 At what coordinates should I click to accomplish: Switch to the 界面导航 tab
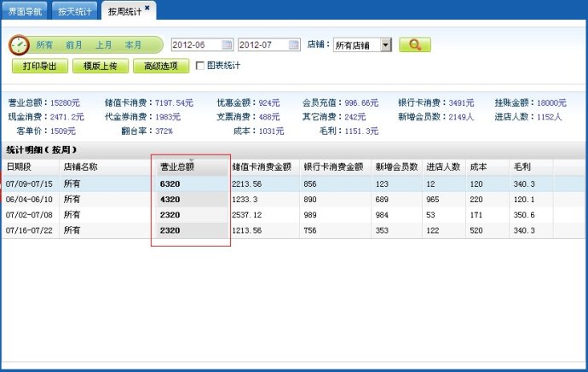click(x=23, y=11)
